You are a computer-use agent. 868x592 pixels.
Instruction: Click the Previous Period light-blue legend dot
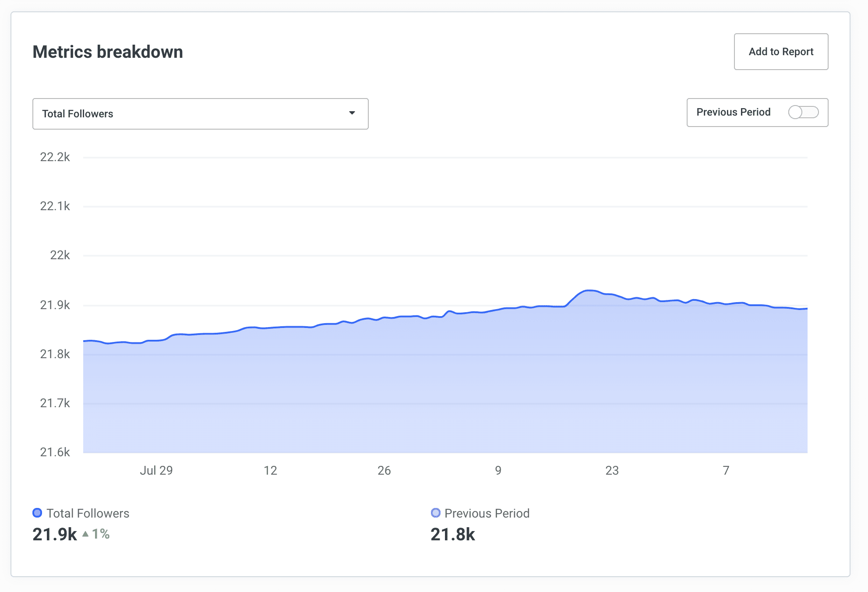tap(435, 513)
